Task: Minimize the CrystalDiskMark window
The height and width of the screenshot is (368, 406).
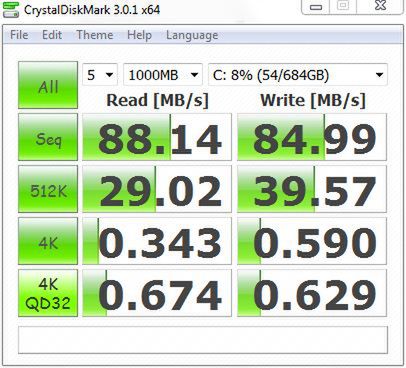Action: (316, 7)
